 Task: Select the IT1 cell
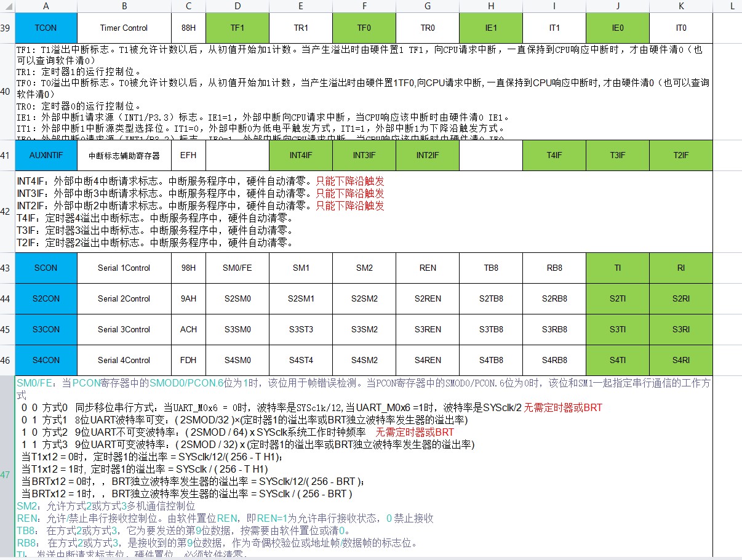554,28
